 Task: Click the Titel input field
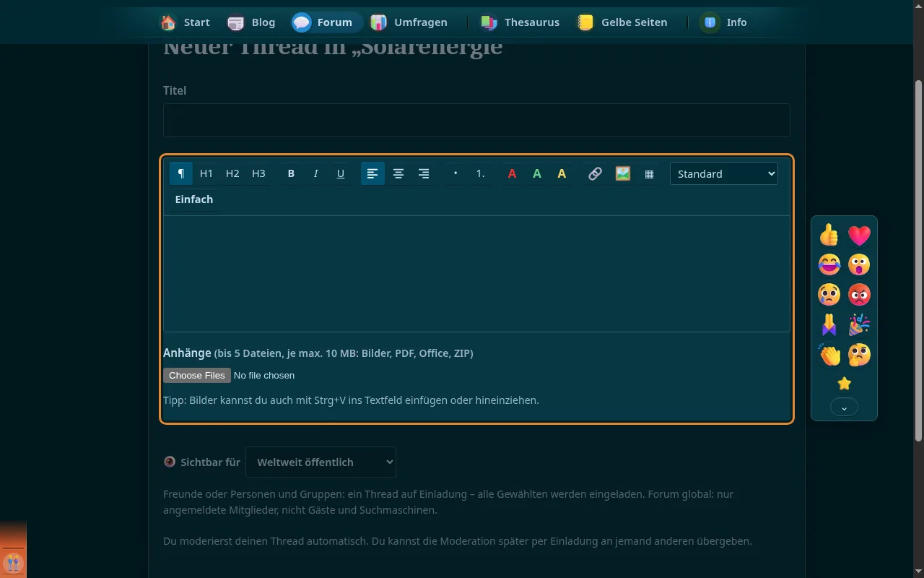476,120
